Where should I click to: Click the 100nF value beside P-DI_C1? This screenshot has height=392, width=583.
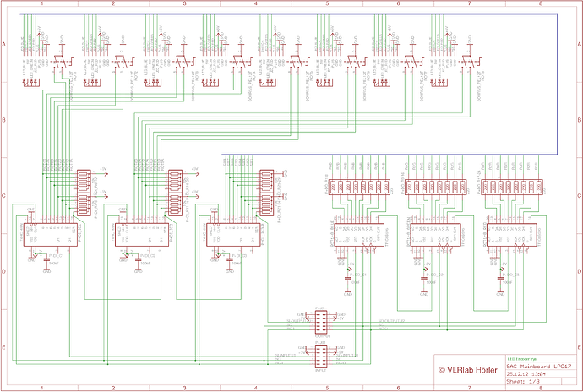click(53, 264)
